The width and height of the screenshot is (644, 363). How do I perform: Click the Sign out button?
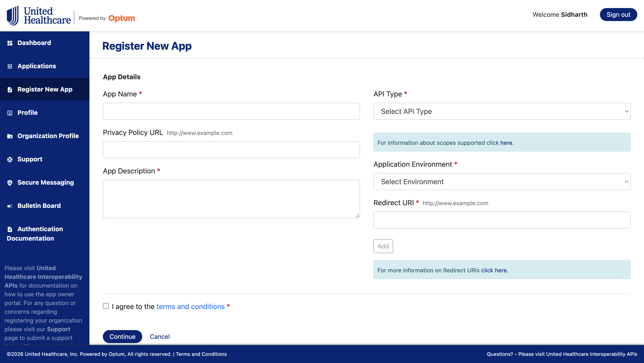618,15
